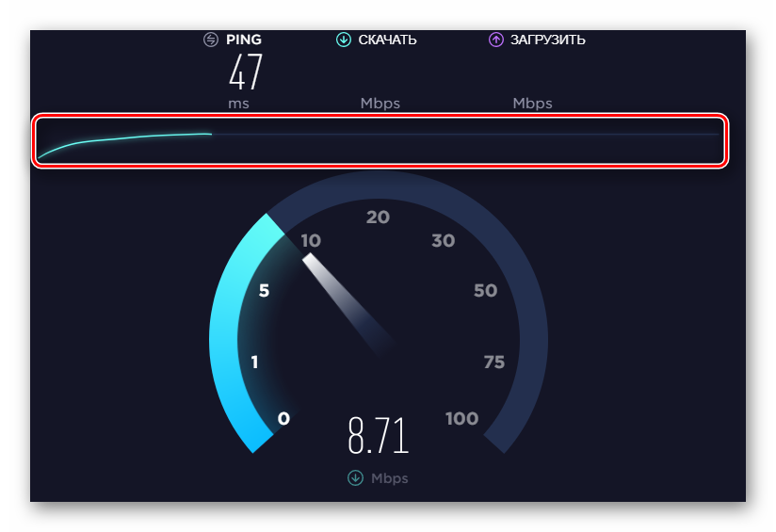Select the ЗАГРУЗИТЬ label
Screen dimensions: 776x532
tap(548, 40)
